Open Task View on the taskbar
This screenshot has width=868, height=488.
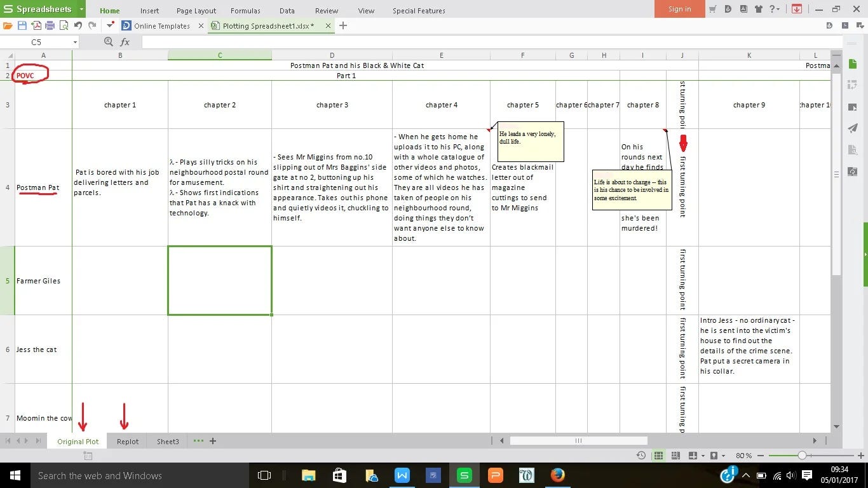click(264, 475)
